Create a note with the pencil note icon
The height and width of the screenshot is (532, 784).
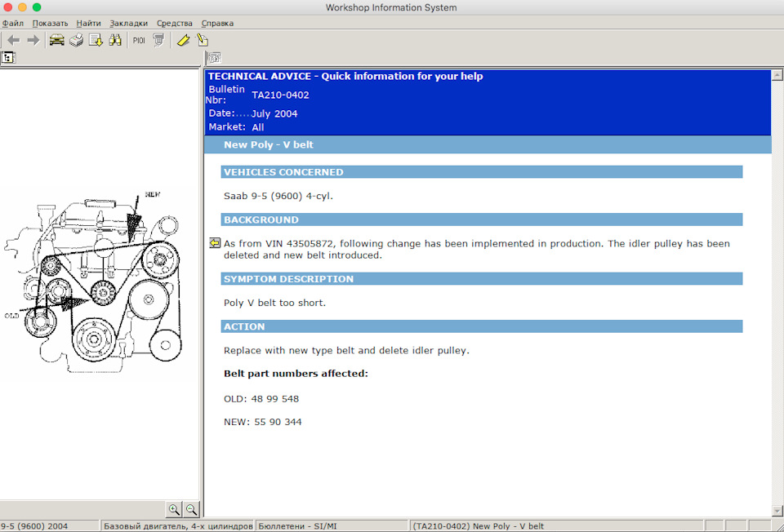tap(203, 41)
